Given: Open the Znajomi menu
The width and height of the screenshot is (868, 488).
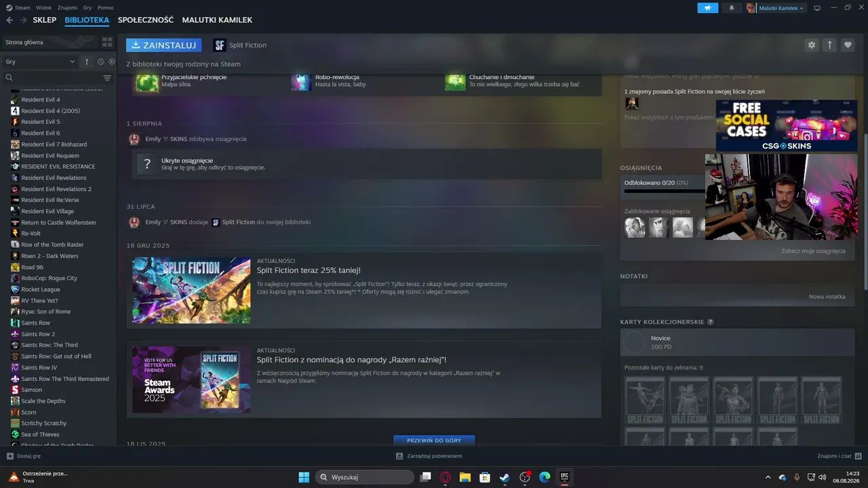Looking at the screenshot, I should (x=67, y=7).
